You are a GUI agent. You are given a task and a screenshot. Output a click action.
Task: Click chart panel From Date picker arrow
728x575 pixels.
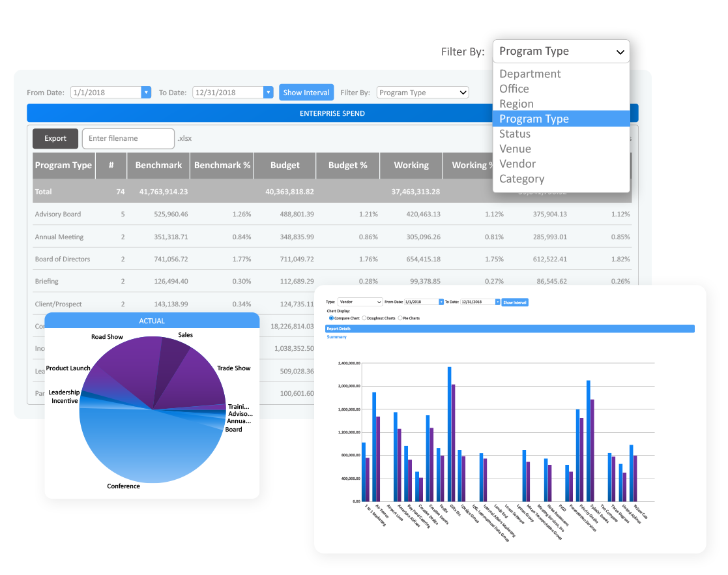[x=441, y=302]
